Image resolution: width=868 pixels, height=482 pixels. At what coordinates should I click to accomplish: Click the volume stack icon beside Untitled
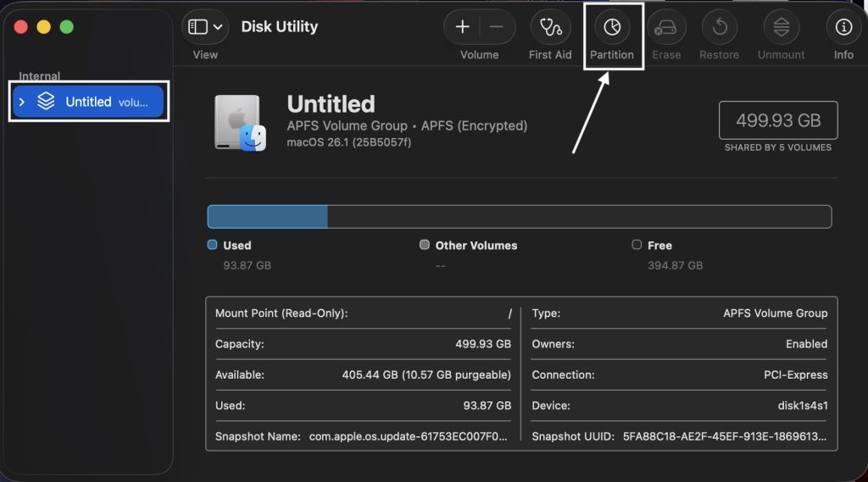point(46,102)
